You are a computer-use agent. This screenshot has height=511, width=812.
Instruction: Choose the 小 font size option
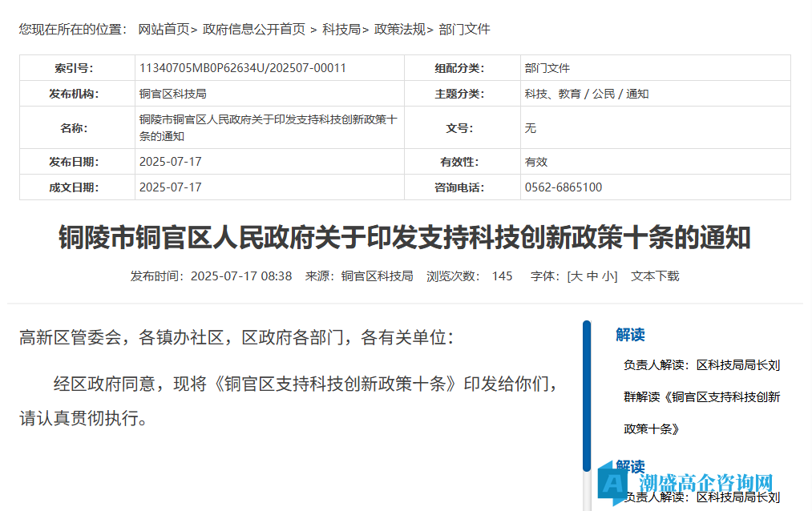click(609, 276)
